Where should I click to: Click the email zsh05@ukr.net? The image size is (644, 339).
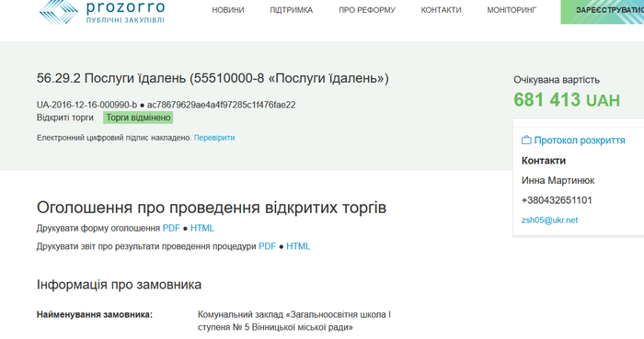549,220
